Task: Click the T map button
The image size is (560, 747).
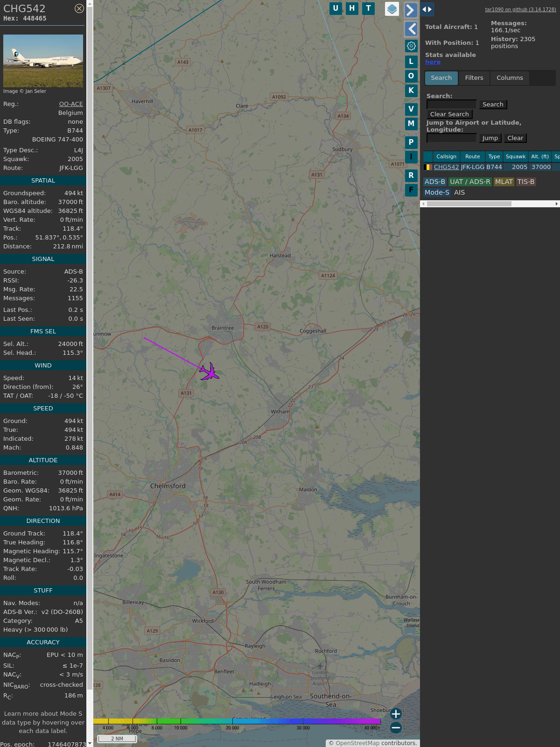Action: (369, 8)
